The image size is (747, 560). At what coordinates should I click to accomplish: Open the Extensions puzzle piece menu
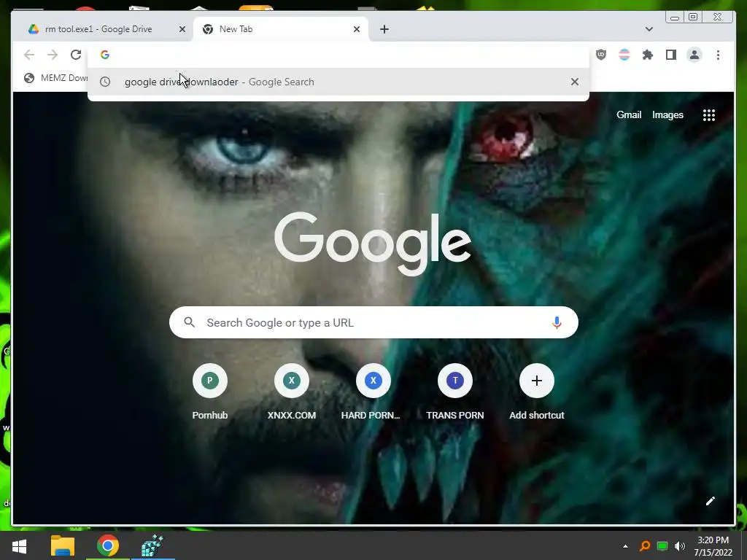648,55
